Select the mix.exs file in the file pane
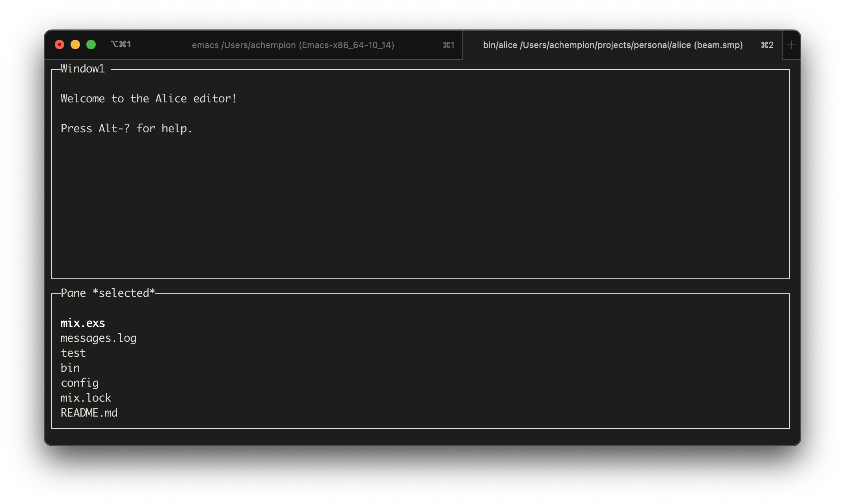845x504 pixels. click(82, 323)
